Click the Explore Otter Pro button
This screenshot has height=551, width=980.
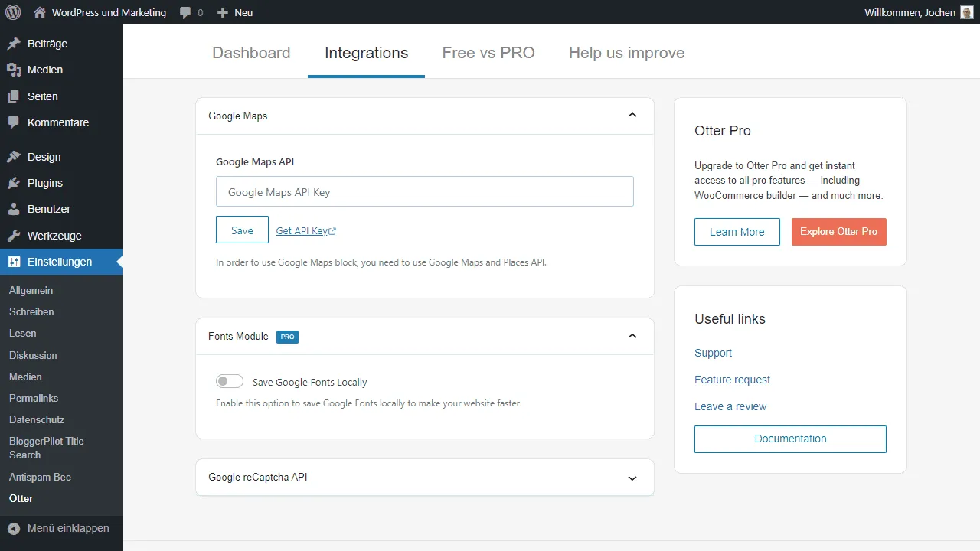click(x=838, y=232)
